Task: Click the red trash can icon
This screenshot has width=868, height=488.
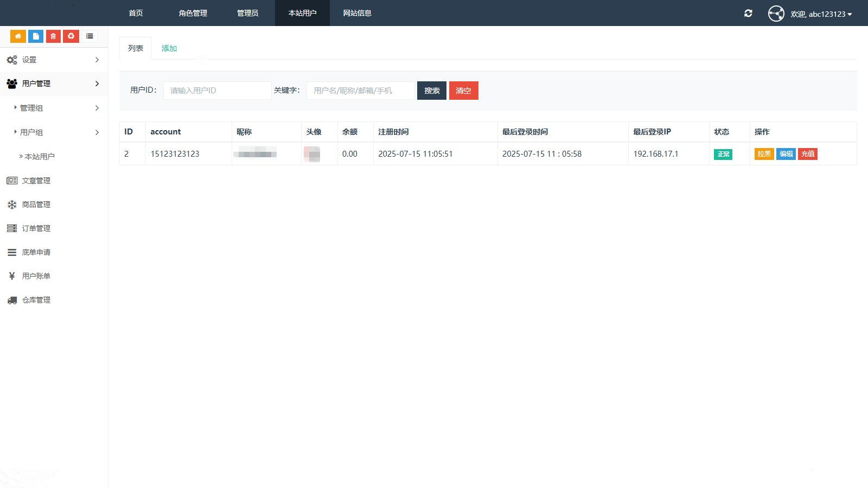Action: 53,36
